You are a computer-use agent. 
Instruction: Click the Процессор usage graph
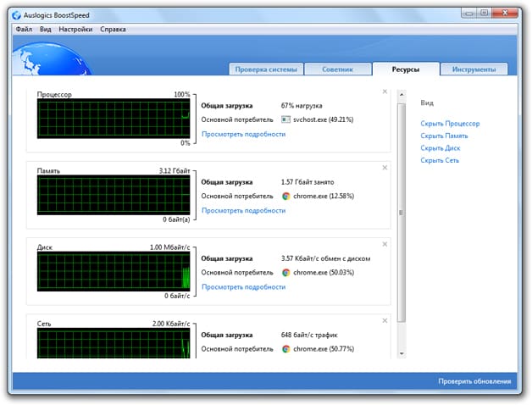point(114,119)
